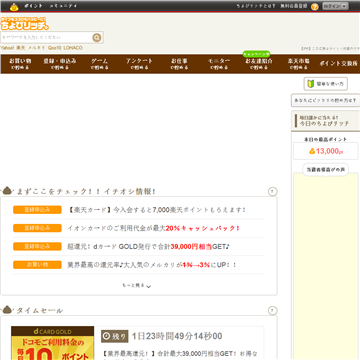Click the 無料会員登録 link
The image size is (360, 360).
point(294,6)
